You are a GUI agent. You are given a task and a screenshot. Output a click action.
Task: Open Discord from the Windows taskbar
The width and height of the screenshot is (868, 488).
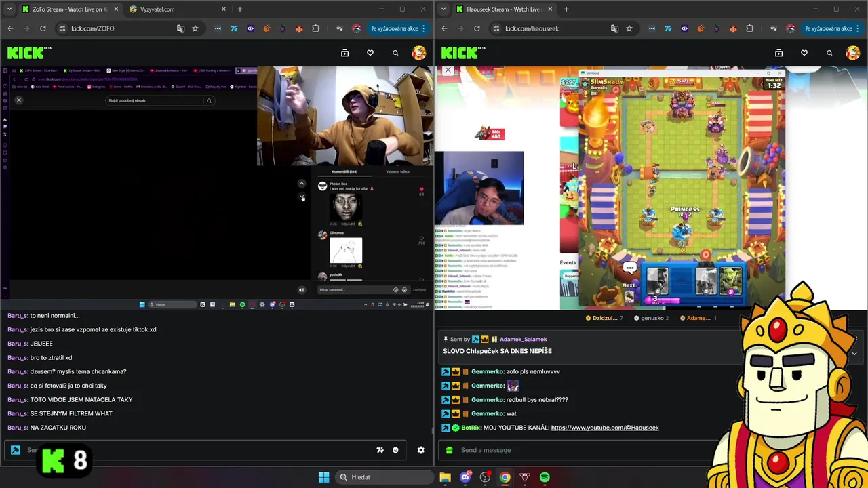click(465, 477)
